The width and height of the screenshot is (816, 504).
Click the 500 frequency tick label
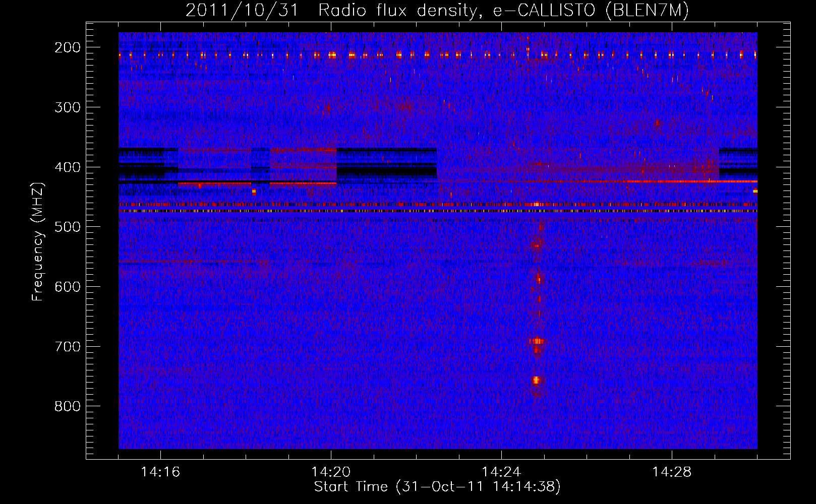pos(68,227)
